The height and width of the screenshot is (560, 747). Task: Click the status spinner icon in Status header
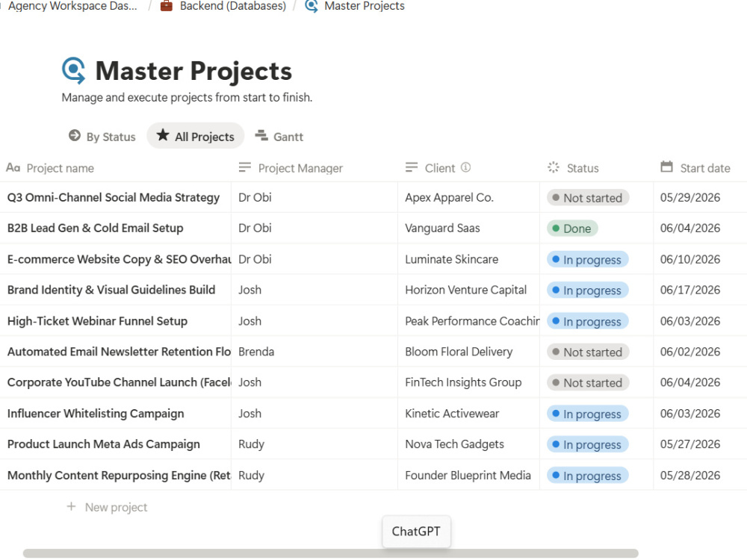tap(553, 167)
